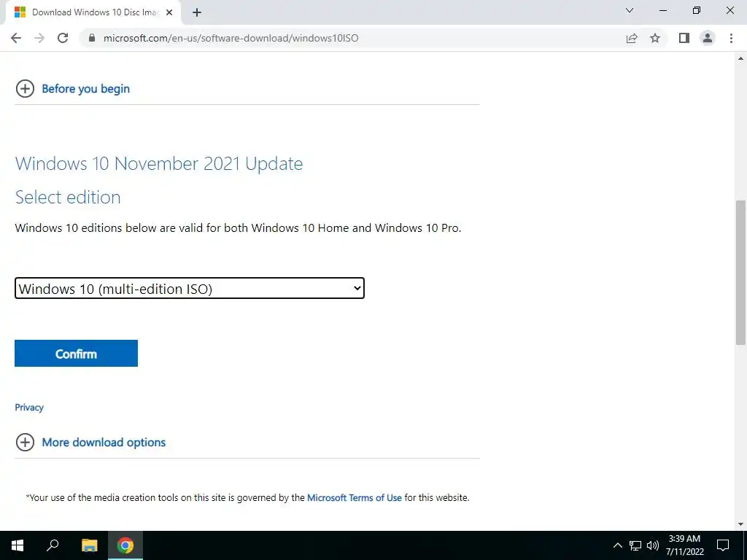Click the Select edition heading

68,197
